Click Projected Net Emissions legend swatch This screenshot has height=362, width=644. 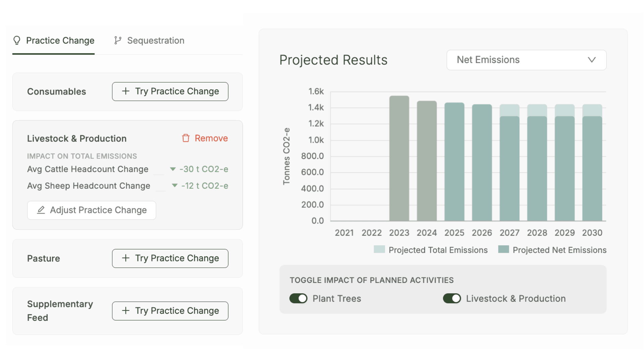[503, 249]
